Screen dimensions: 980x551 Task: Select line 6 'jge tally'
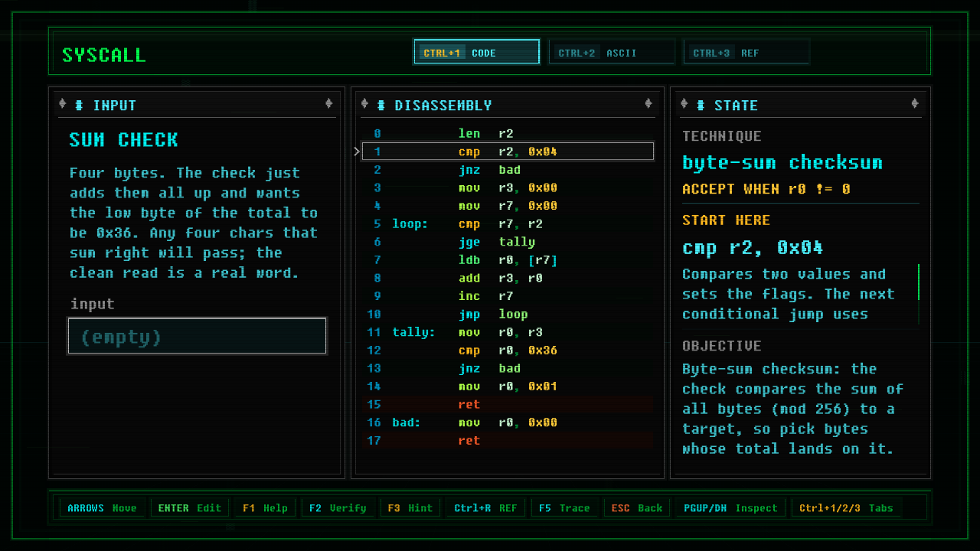[x=508, y=242]
